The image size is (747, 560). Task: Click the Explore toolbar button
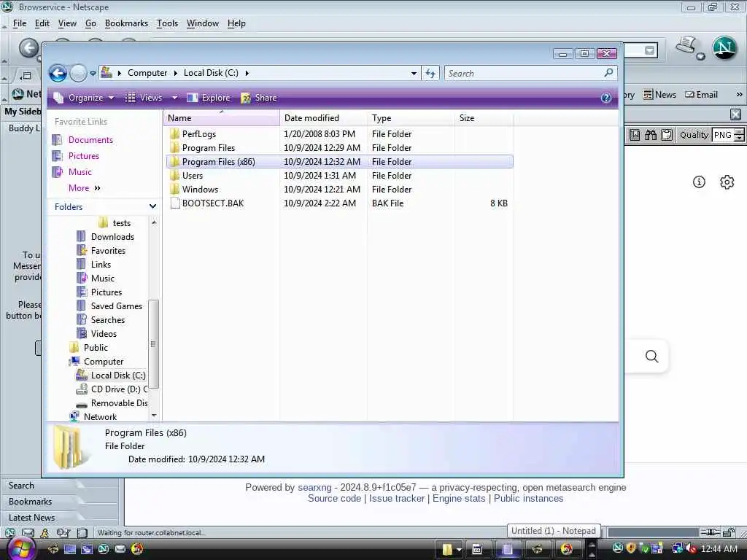pos(208,98)
